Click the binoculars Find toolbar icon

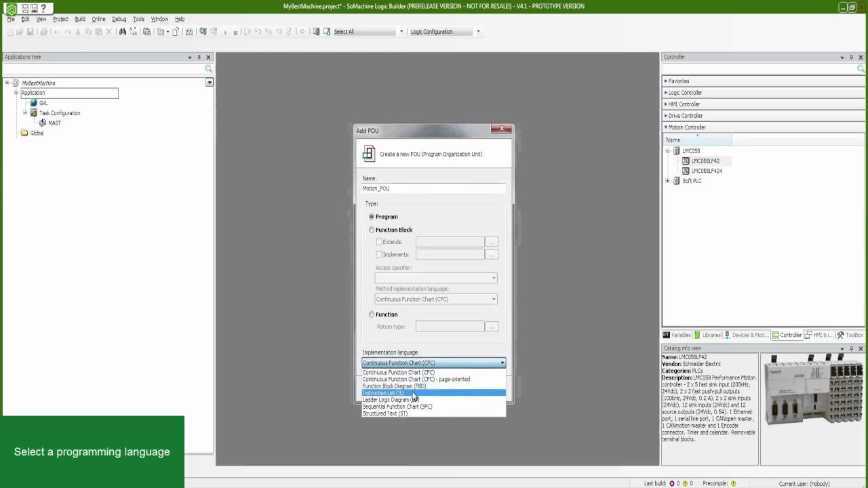pyautogui.click(x=123, y=31)
